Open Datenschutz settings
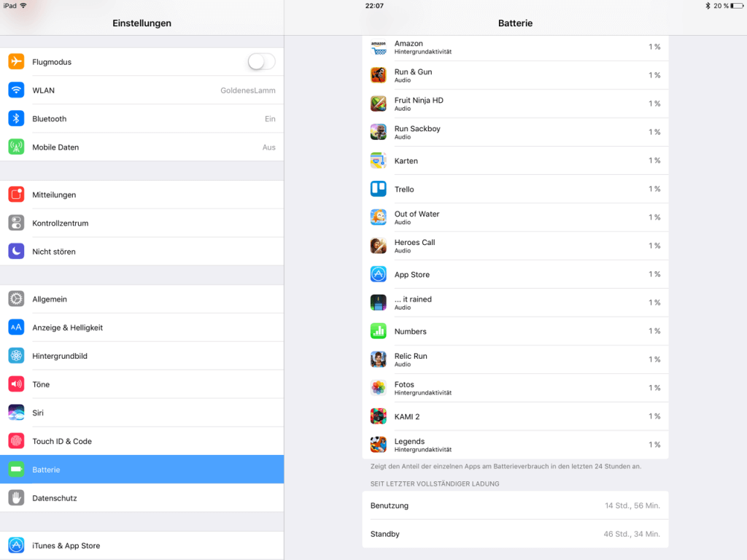Viewport: 747px width, 560px height. (142, 498)
